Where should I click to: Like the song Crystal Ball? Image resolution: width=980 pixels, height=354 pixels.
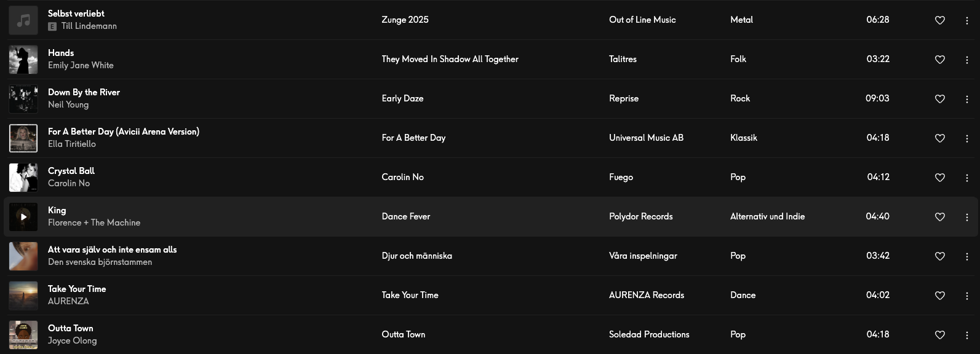[939, 178]
